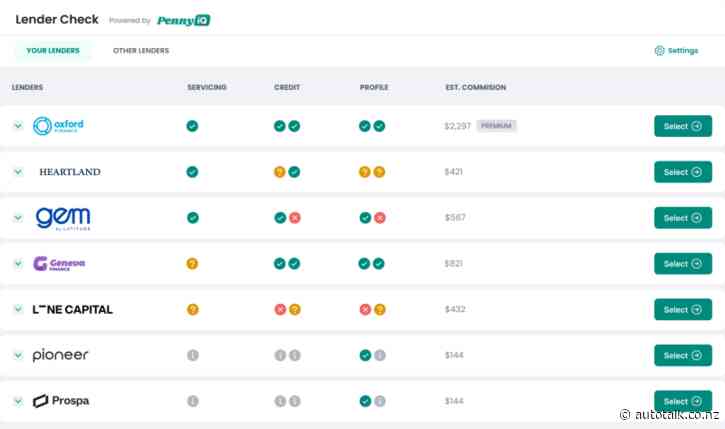Click Heartland first profile orange question icon
This screenshot has width=725, height=429.
coord(365,172)
